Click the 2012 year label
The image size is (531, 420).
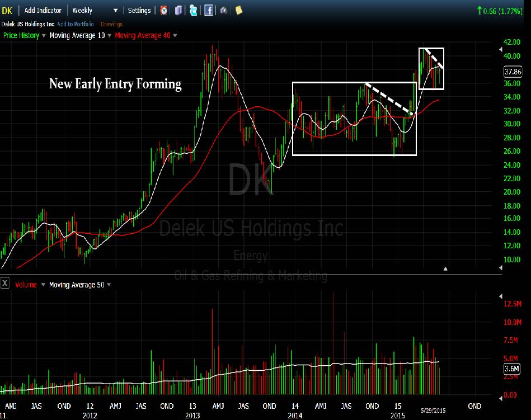90,416
